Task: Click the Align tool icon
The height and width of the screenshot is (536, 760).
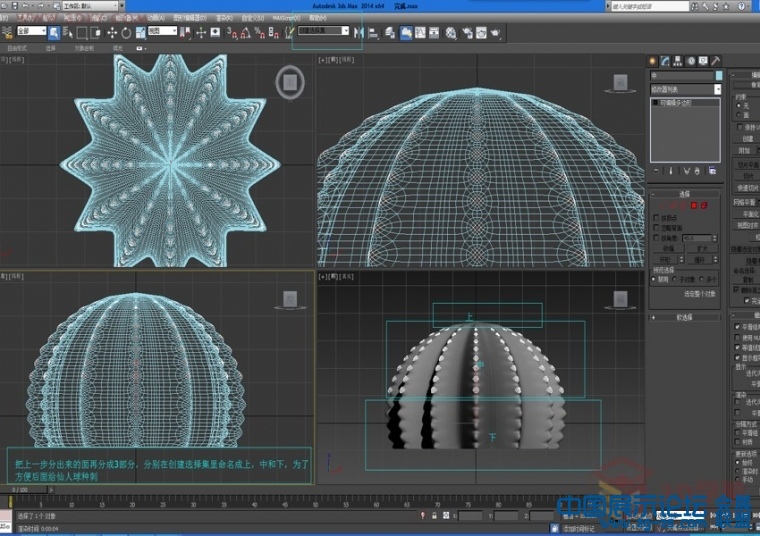Action: point(373,33)
